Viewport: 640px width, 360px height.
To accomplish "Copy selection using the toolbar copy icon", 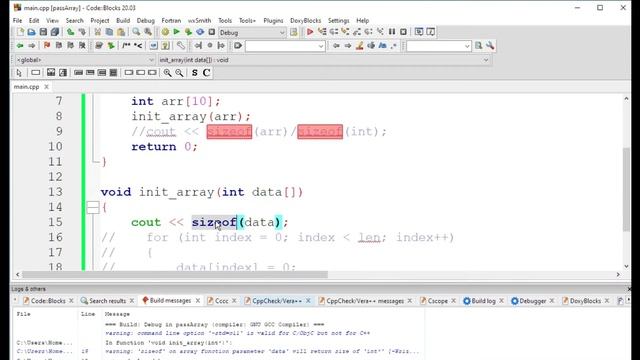I will click(x=109, y=32).
